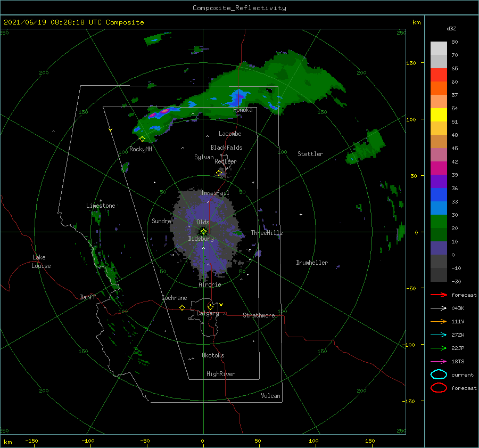Click the RedDeer city label
This screenshot has height=448, width=479.
coord(226,161)
